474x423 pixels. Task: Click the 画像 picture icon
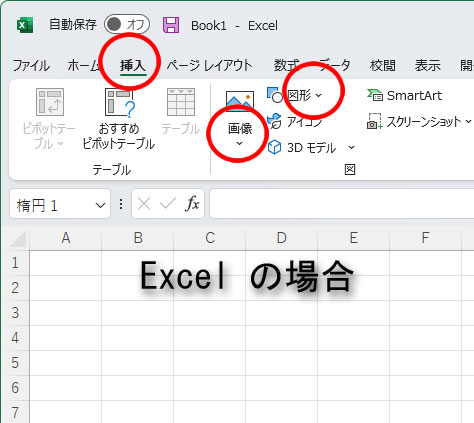click(x=240, y=100)
